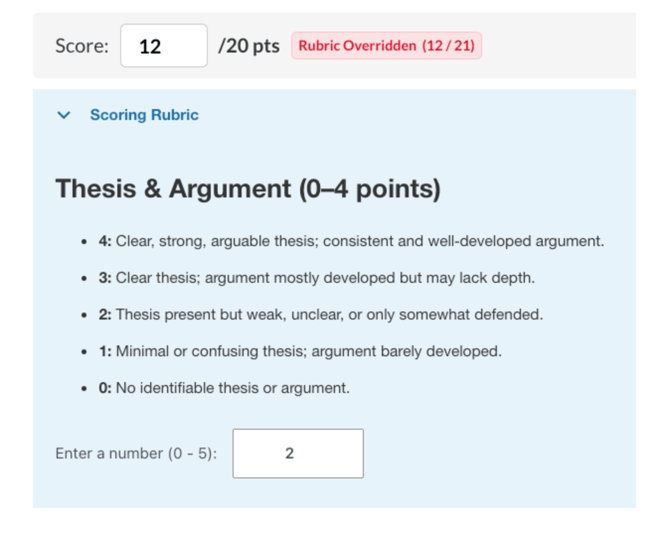Click the bold '3:' rating label
The width and height of the screenshot is (670, 543).
tap(104, 278)
